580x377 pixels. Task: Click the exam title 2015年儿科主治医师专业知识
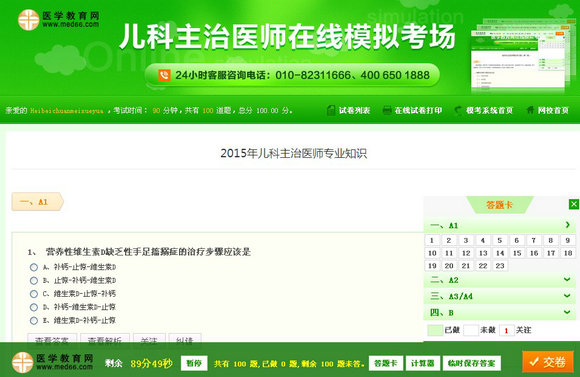[294, 153]
